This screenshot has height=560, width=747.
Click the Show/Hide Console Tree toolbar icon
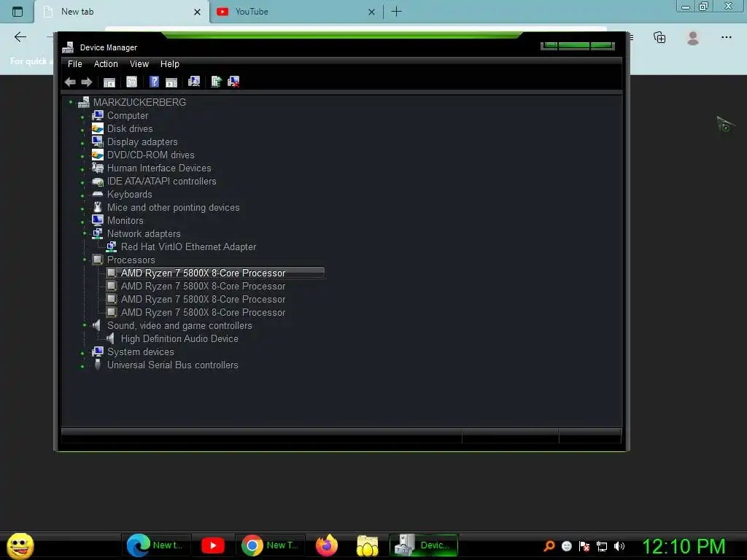[x=109, y=82]
